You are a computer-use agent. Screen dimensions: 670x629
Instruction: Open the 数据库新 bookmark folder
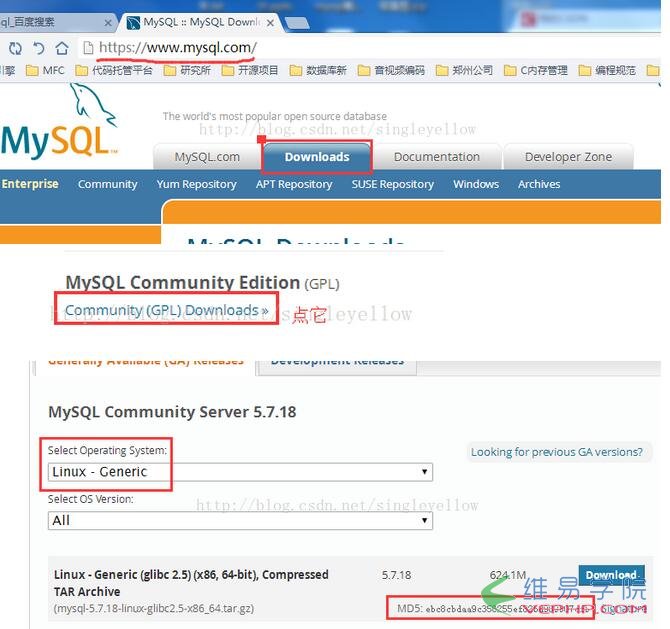318,70
